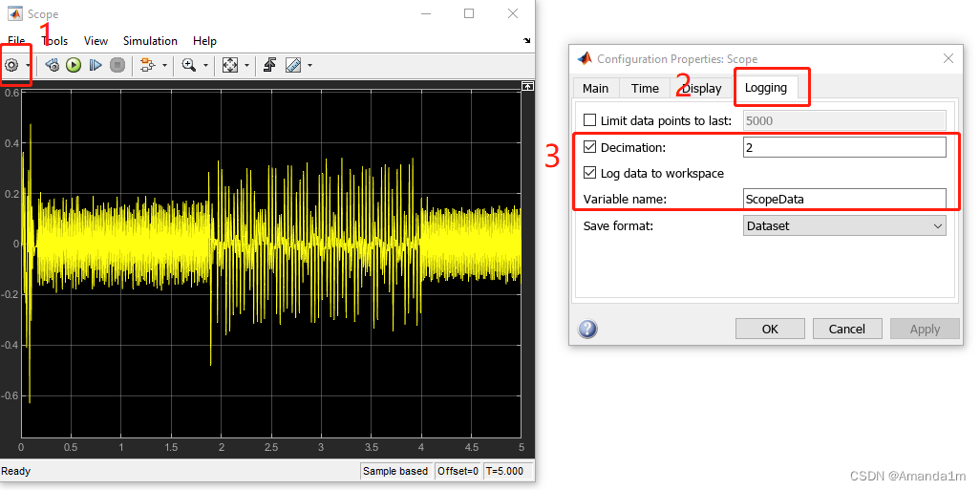Click the Limit data points 5000 field
Image resolution: width=980 pixels, height=490 pixels.
(x=844, y=120)
